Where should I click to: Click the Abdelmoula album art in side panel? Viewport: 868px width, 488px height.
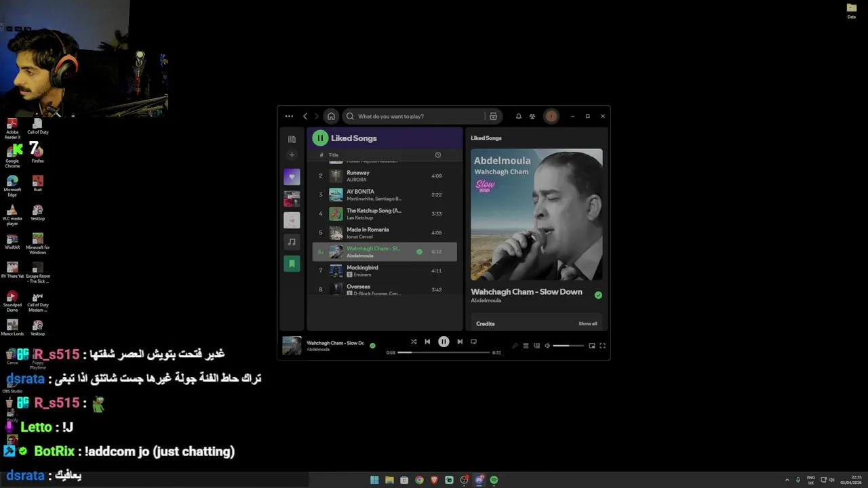(536, 215)
